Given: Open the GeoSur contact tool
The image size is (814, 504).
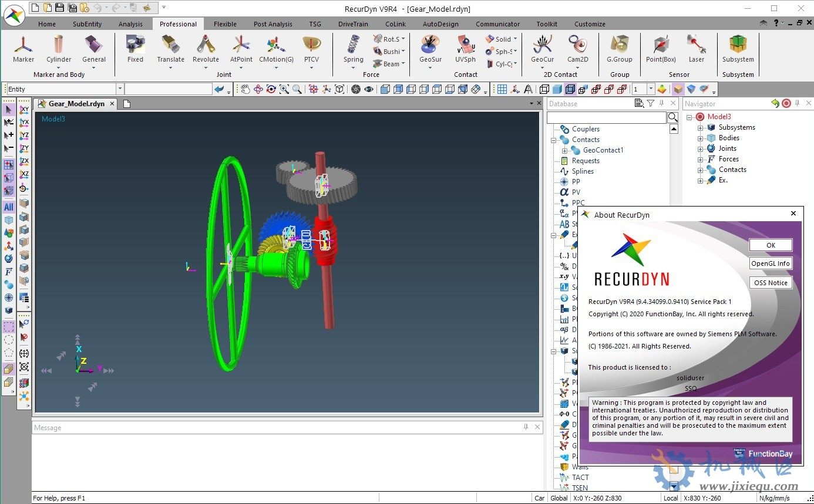Looking at the screenshot, I should click(429, 51).
